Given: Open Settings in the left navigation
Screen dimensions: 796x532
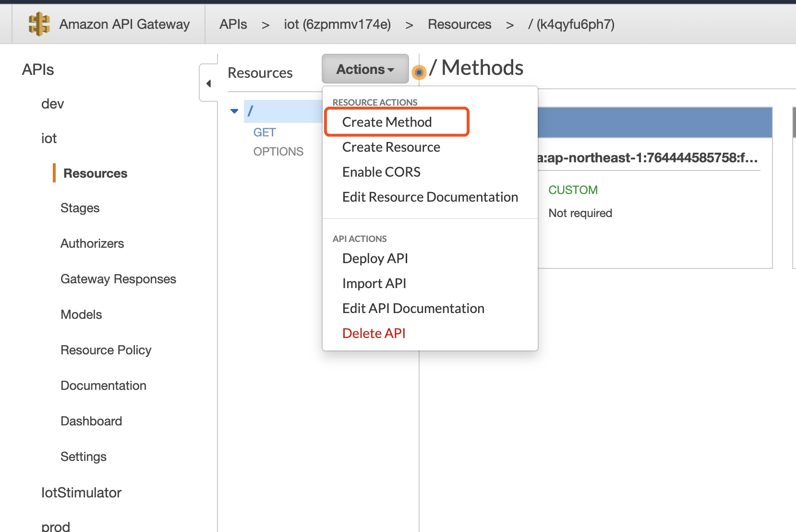Looking at the screenshot, I should coord(84,457).
